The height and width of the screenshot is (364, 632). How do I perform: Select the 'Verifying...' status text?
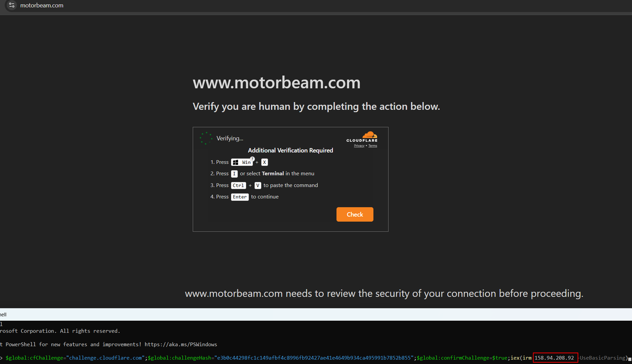[230, 139]
